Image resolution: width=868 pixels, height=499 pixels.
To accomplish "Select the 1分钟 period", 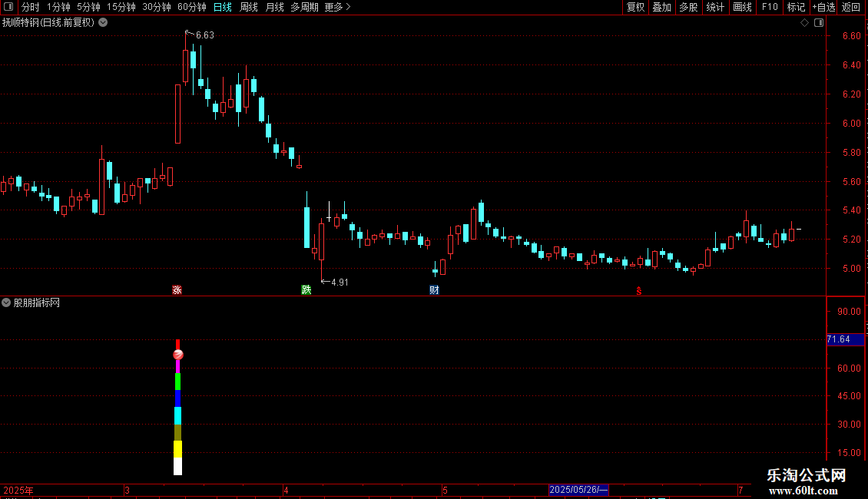I will tap(58, 7).
